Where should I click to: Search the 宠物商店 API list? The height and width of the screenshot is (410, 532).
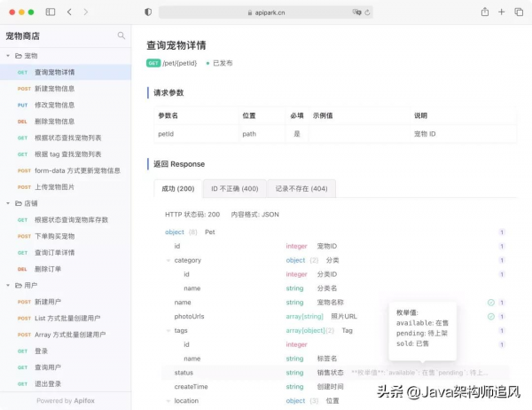[121, 35]
